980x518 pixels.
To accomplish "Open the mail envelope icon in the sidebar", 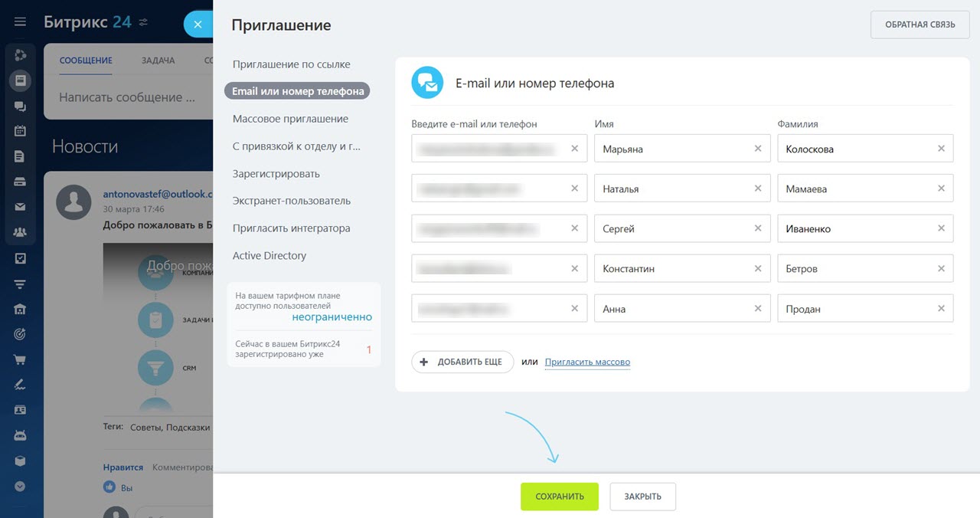I will pyautogui.click(x=20, y=207).
